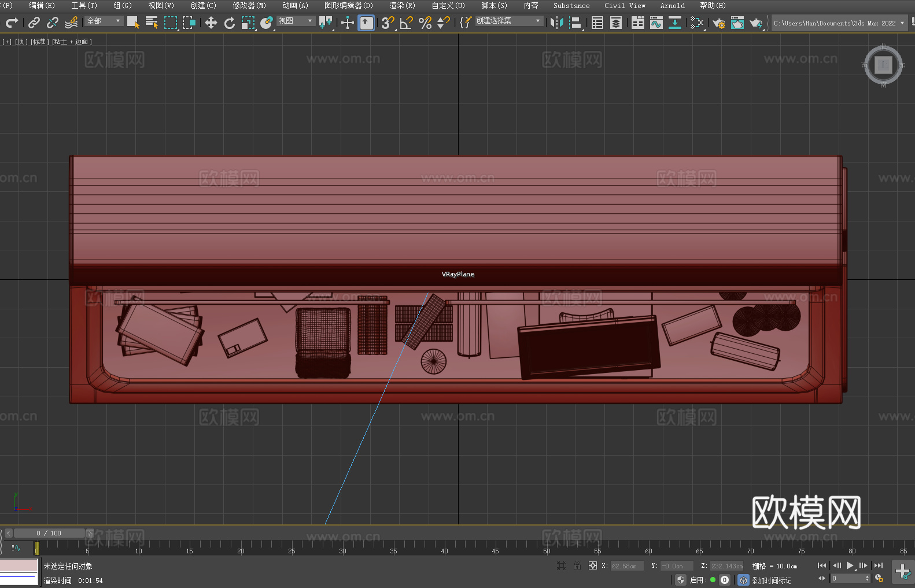Toggle the Keyboard Shortcut Override button
This screenshot has height=588, width=915.
(x=366, y=23)
